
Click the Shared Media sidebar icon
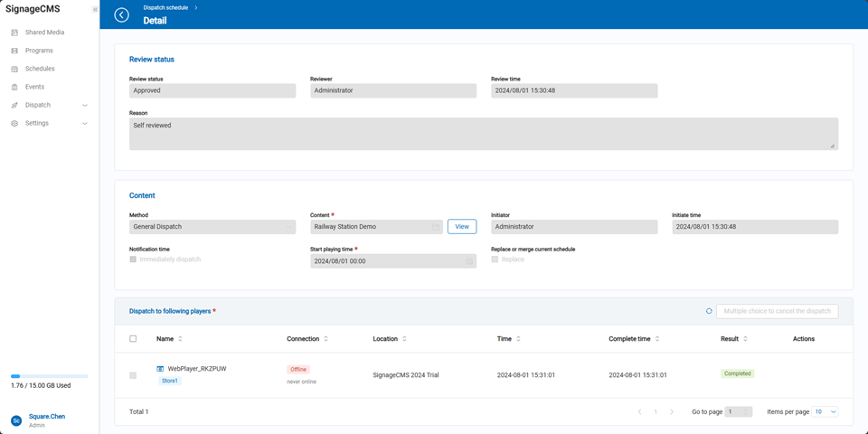14,33
